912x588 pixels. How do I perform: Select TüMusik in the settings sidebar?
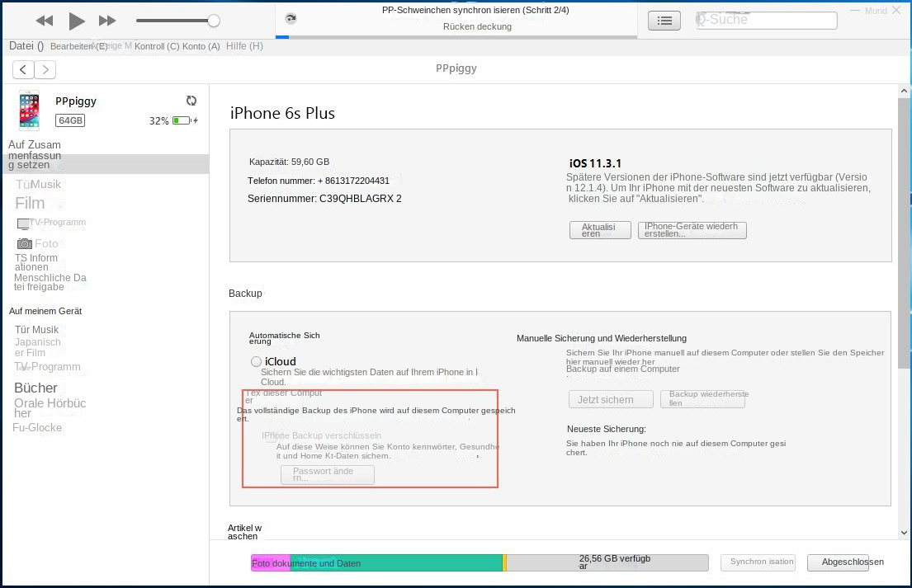(x=39, y=184)
